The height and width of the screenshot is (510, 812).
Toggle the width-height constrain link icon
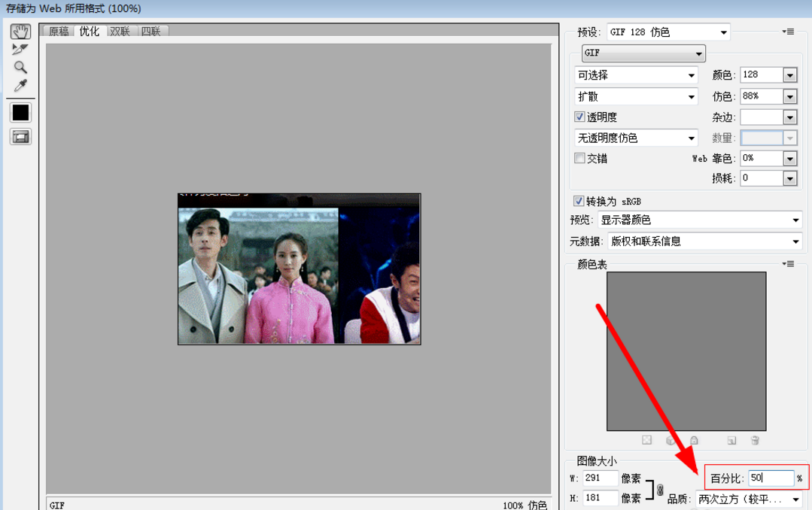click(x=660, y=489)
